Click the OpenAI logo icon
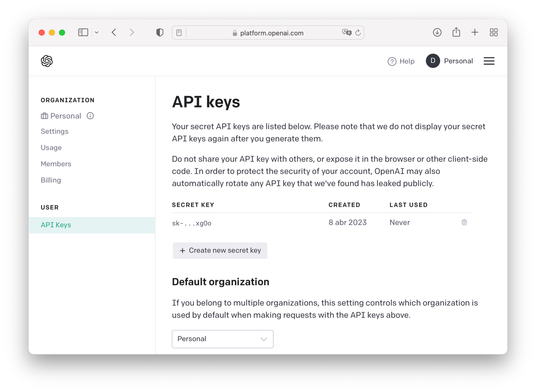 [x=47, y=61]
